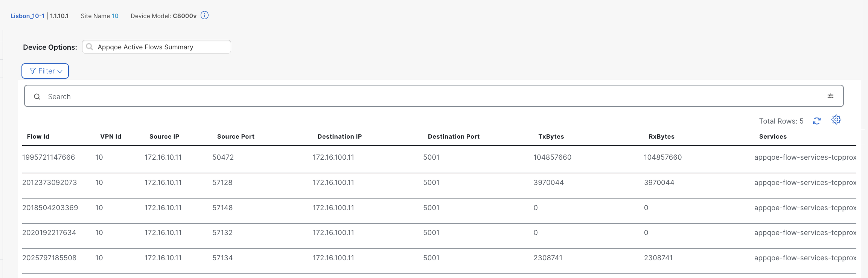This screenshot has width=868, height=278.
Task: Click the magnifier icon in table search
Action: pyautogui.click(x=37, y=97)
